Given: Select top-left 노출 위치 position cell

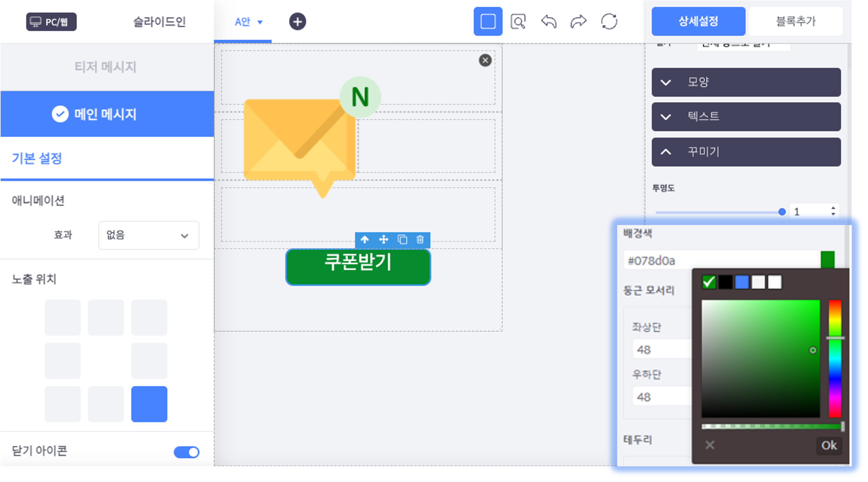Looking at the screenshot, I should click(63, 317).
